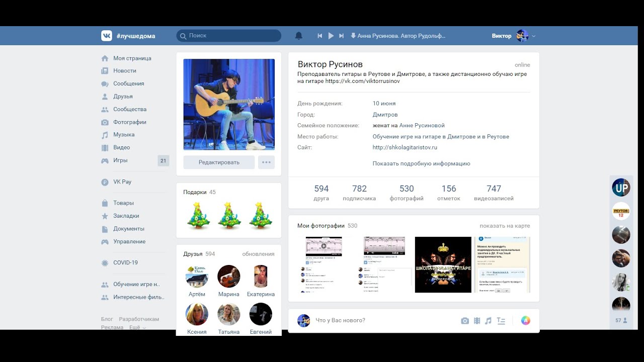Click the Игры counter badge 21

tap(163, 161)
